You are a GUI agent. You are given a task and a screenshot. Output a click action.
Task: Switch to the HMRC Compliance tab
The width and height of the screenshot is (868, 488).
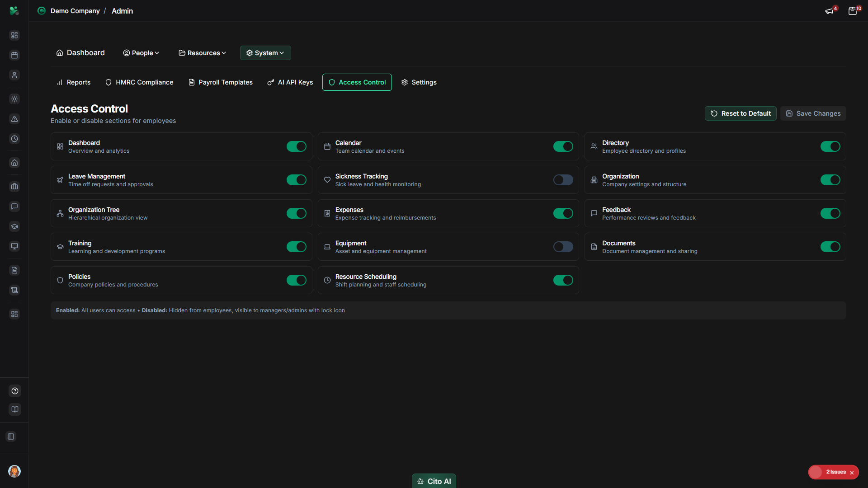point(139,82)
